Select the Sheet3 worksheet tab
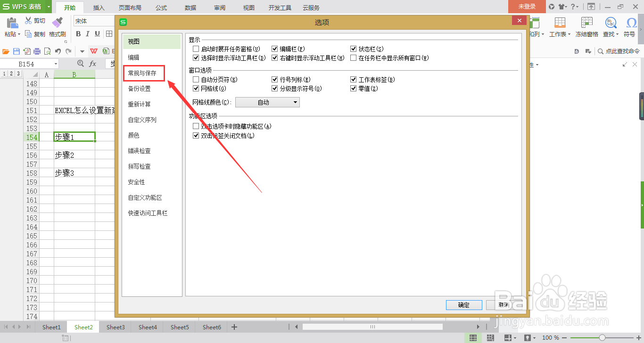The width and height of the screenshot is (644, 343). 115,327
